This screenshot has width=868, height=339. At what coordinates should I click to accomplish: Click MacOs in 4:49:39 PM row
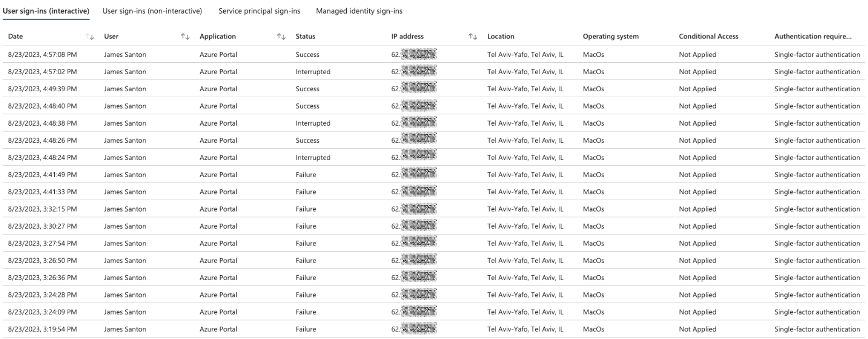(x=593, y=89)
